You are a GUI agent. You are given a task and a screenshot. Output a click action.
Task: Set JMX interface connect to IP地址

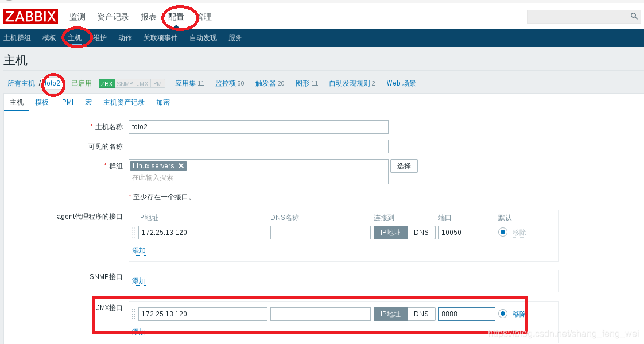coord(390,314)
